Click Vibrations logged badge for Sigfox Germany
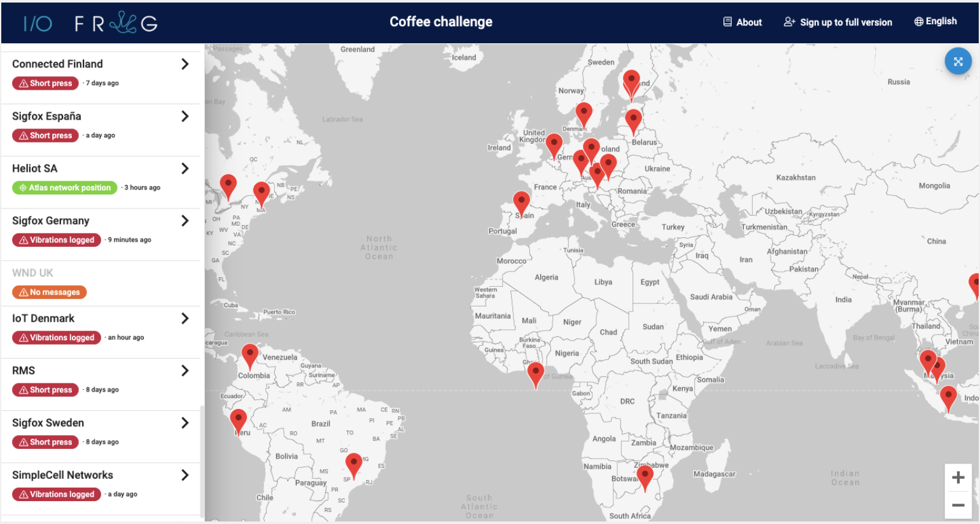 (x=57, y=240)
